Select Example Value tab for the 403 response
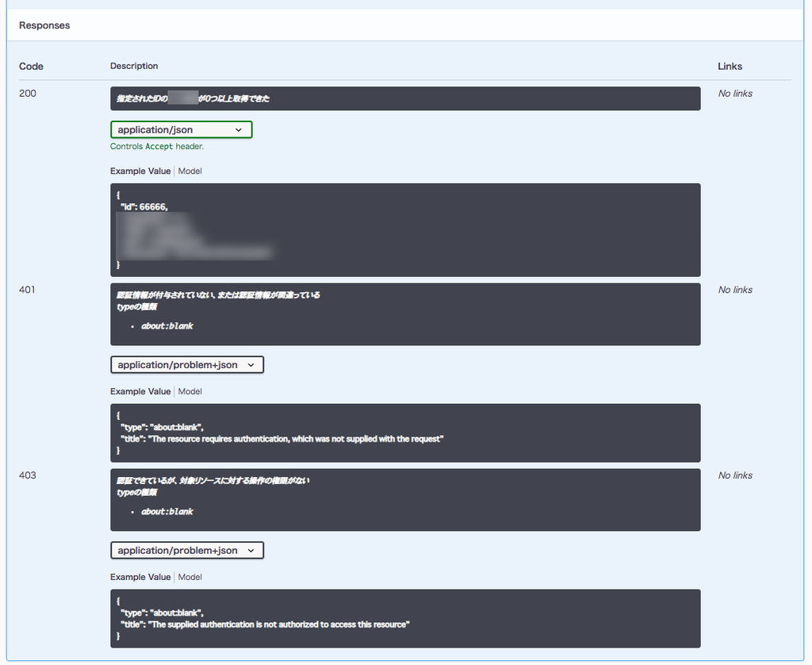The width and height of the screenshot is (812, 665). (x=140, y=577)
